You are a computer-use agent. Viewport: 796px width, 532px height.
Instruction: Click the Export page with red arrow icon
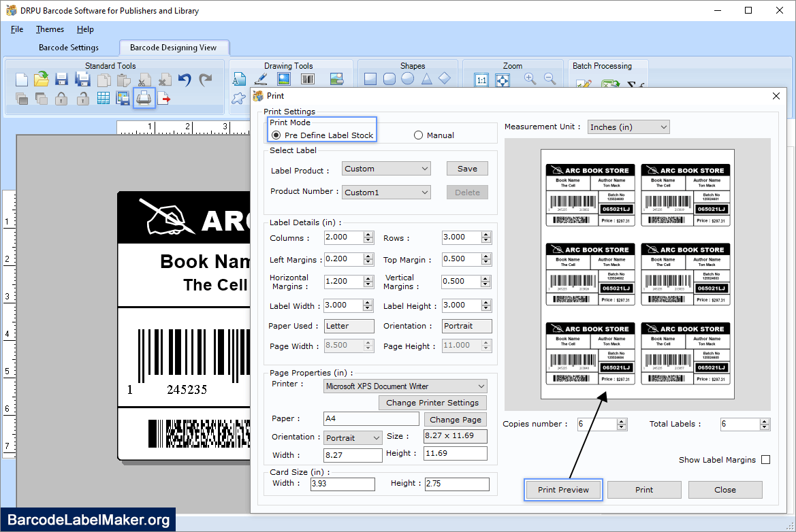pos(164,99)
